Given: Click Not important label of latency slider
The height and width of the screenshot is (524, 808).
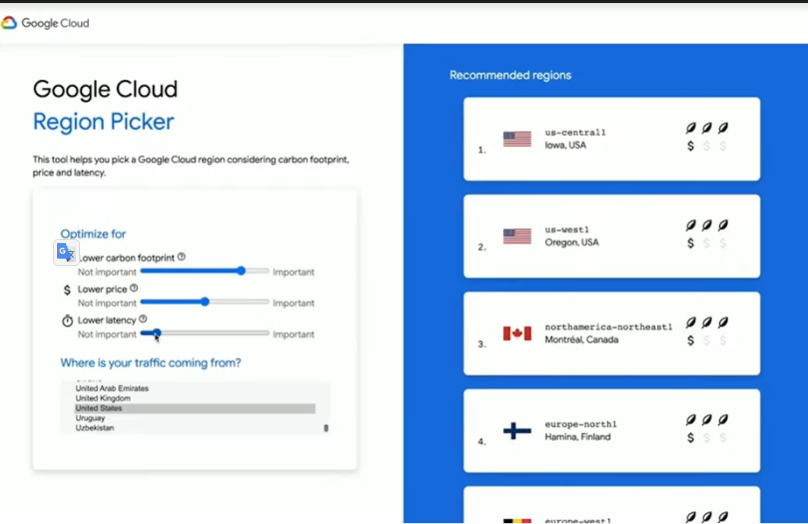Looking at the screenshot, I should click(x=107, y=334).
